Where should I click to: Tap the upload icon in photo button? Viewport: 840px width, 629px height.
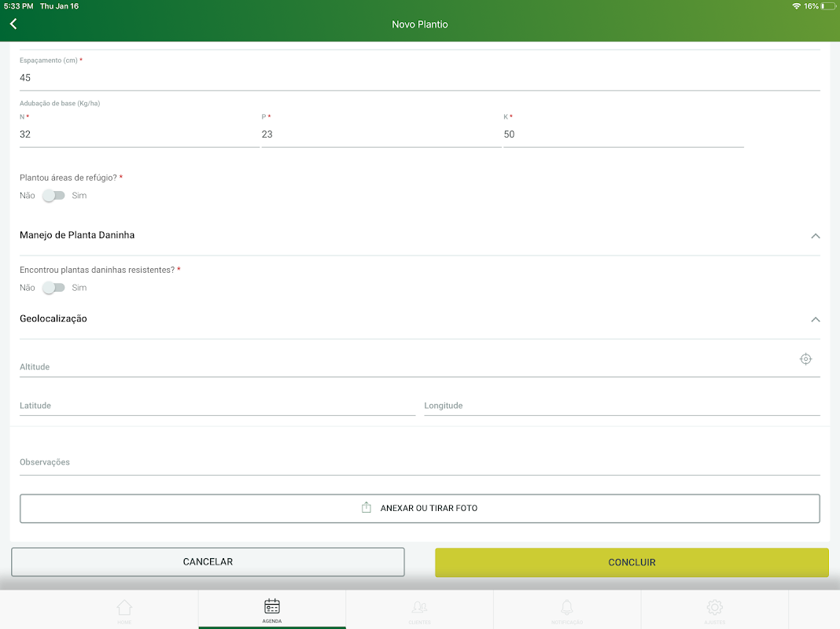[x=367, y=507]
